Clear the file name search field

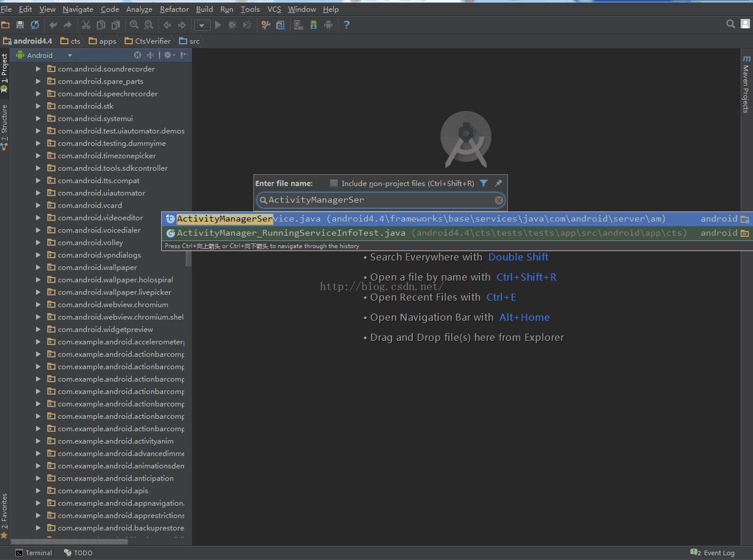[x=499, y=200]
